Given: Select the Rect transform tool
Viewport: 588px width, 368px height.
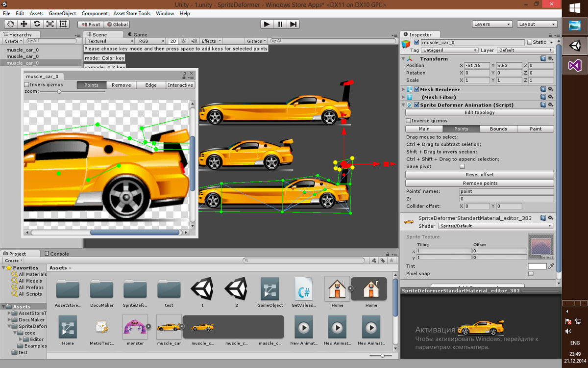Looking at the screenshot, I should pos(64,24).
